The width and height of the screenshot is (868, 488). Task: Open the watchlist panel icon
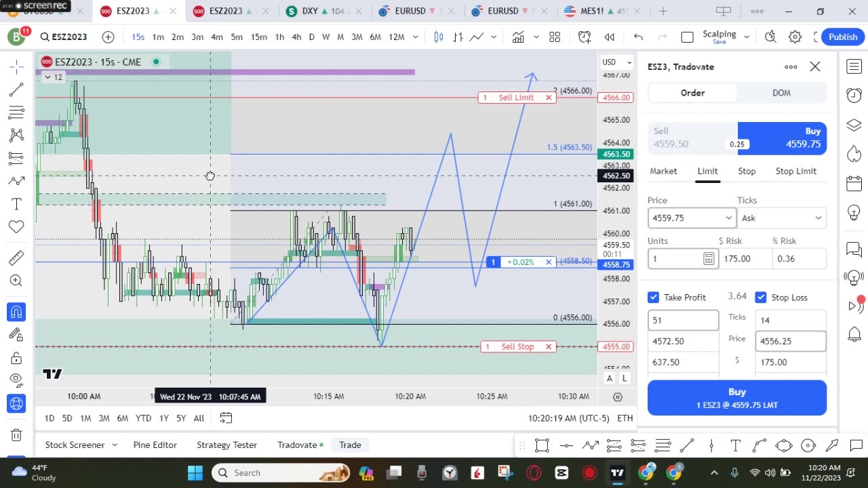point(854,66)
